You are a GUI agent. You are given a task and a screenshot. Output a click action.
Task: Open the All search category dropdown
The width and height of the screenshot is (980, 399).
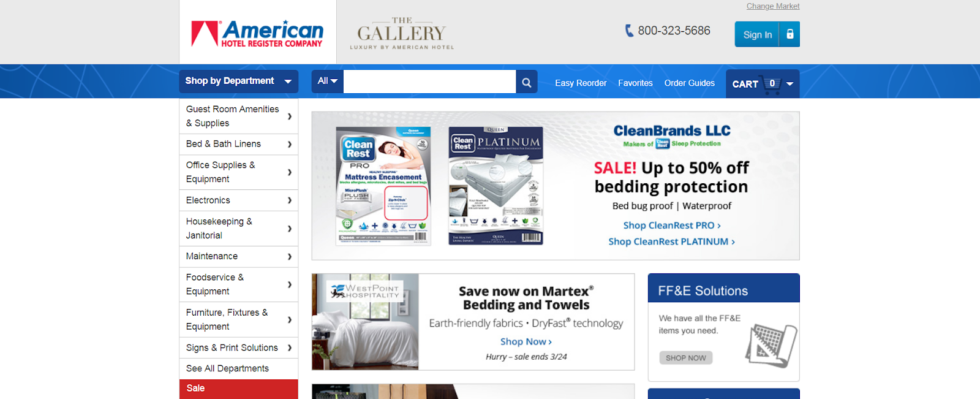point(328,82)
